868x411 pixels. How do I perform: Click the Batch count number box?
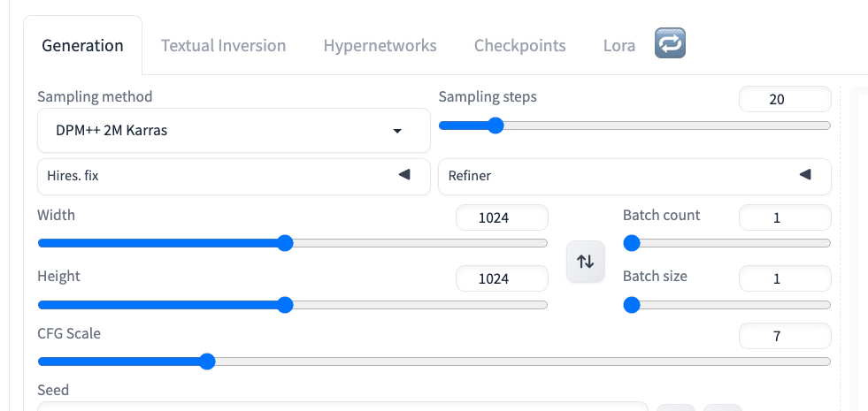tap(784, 217)
